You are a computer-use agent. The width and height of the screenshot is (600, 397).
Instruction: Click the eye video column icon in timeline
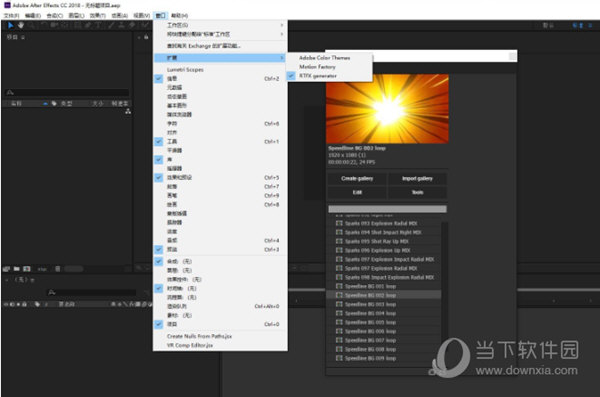[6, 304]
